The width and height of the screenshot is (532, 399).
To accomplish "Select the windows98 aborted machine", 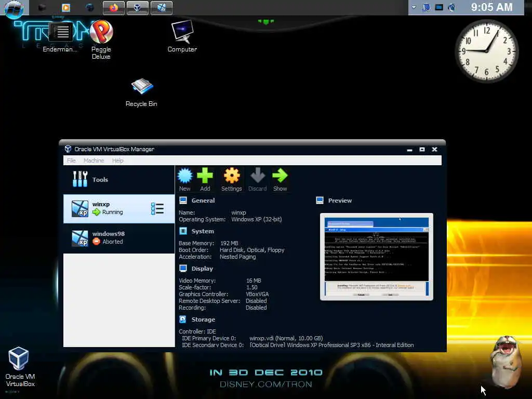I will [119, 238].
